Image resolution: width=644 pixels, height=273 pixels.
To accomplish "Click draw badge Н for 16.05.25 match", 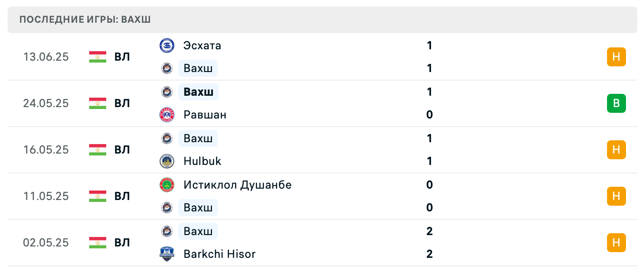I will [616, 150].
